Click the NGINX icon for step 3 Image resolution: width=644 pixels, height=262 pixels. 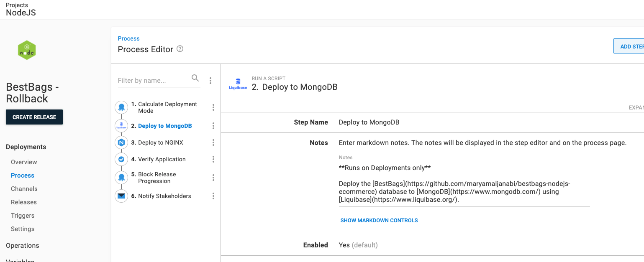pyautogui.click(x=121, y=142)
